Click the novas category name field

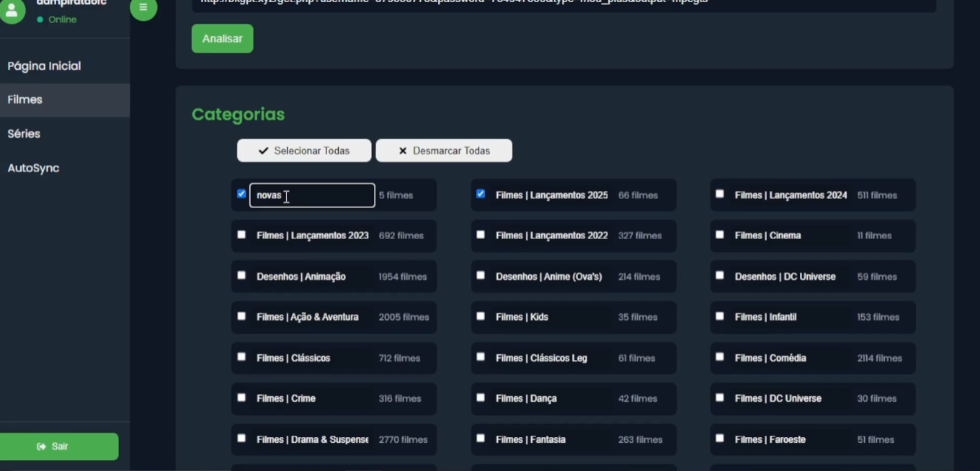click(312, 195)
